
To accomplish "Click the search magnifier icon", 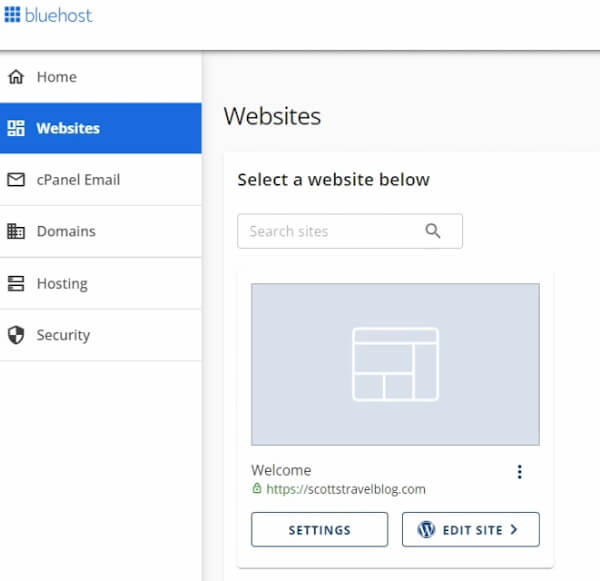I will [433, 231].
